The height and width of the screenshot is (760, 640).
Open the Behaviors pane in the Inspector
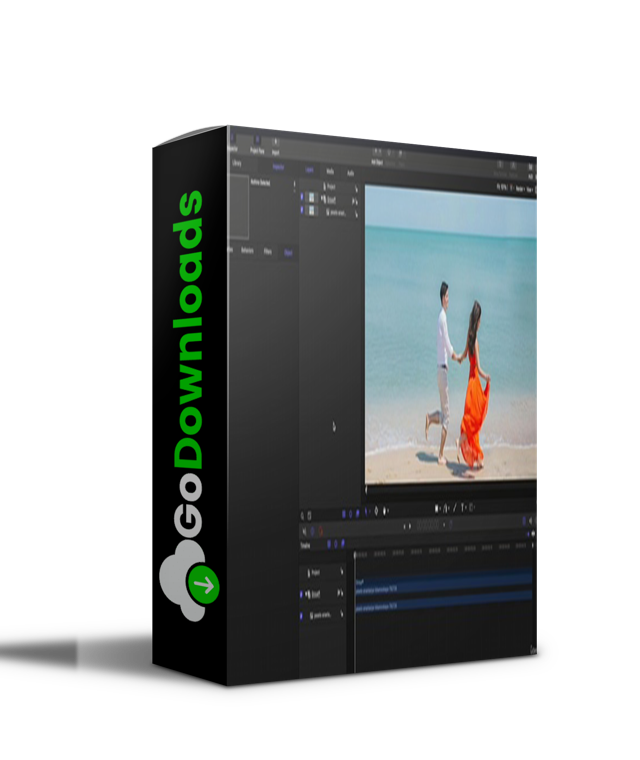(246, 251)
